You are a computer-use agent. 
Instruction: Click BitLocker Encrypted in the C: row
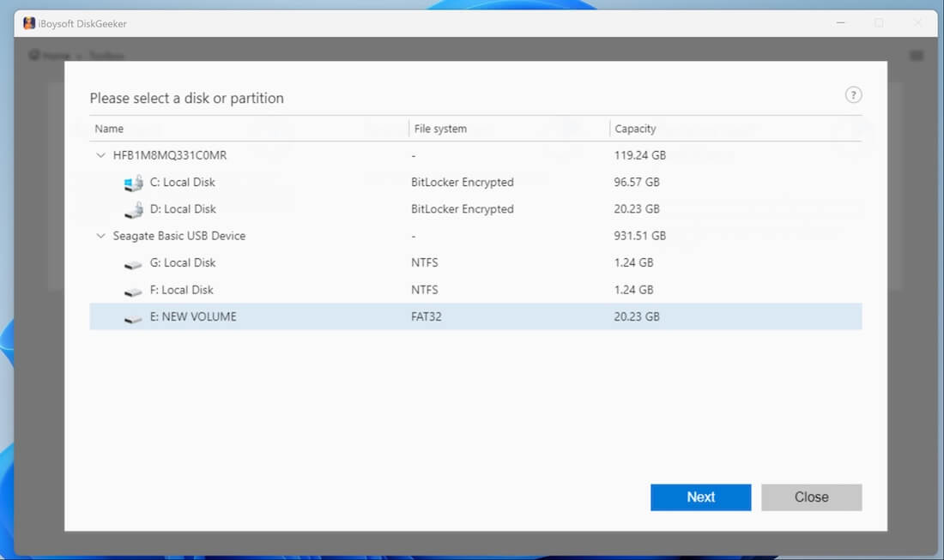pos(463,183)
